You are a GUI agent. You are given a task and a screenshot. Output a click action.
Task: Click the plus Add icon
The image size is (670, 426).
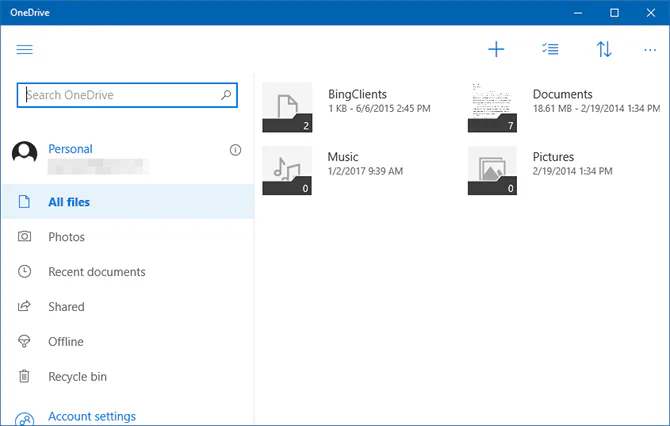[x=496, y=50]
